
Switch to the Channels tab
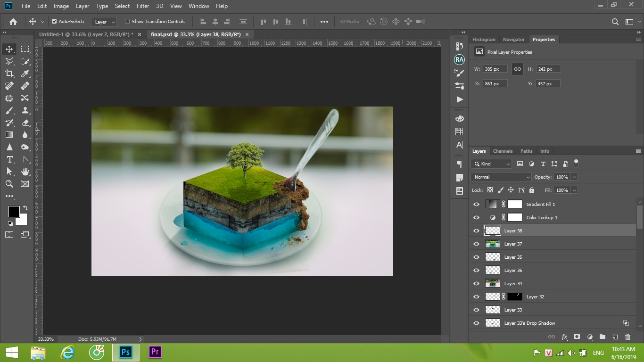point(503,151)
